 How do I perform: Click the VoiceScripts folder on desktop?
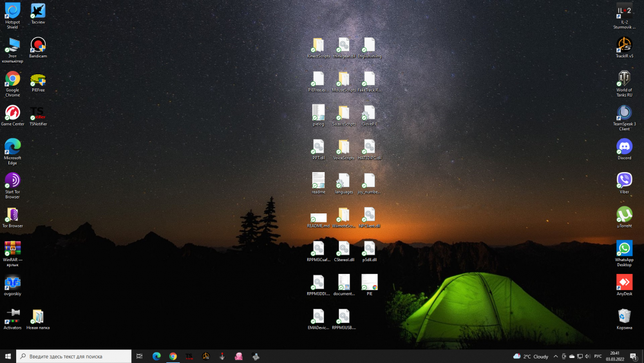344,148
